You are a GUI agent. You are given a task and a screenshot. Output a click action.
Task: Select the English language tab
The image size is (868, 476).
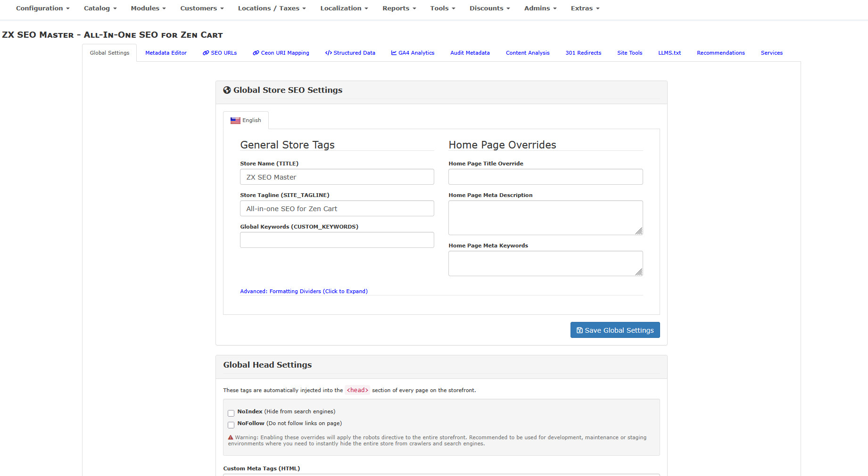[x=246, y=120]
